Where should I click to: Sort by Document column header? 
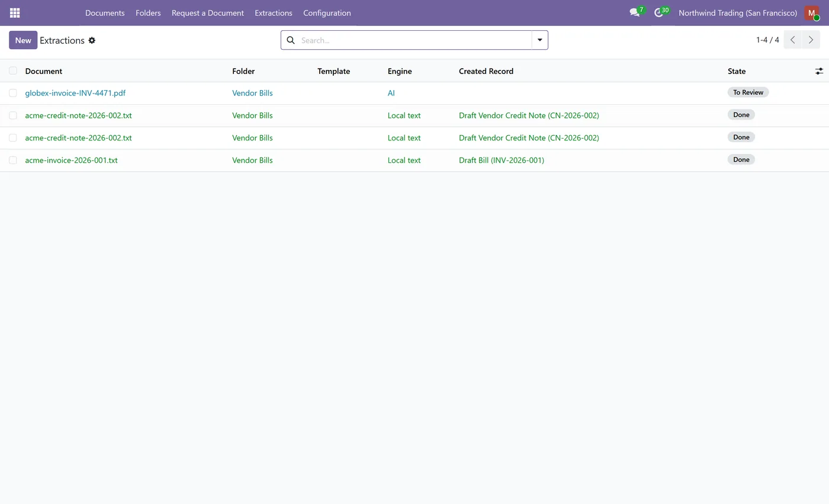point(43,71)
